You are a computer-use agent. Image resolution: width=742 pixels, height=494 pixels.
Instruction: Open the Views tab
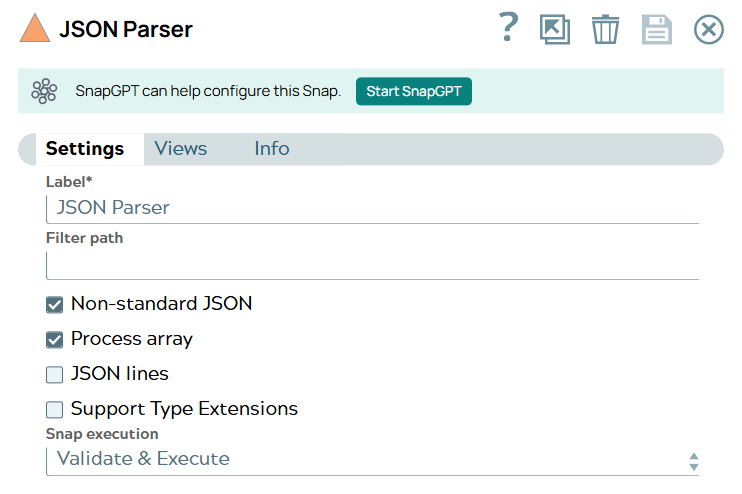pos(181,149)
